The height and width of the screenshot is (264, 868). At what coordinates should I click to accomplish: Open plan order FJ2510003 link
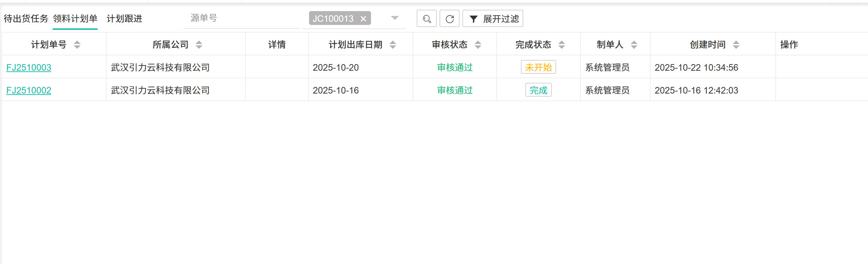(29, 68)
